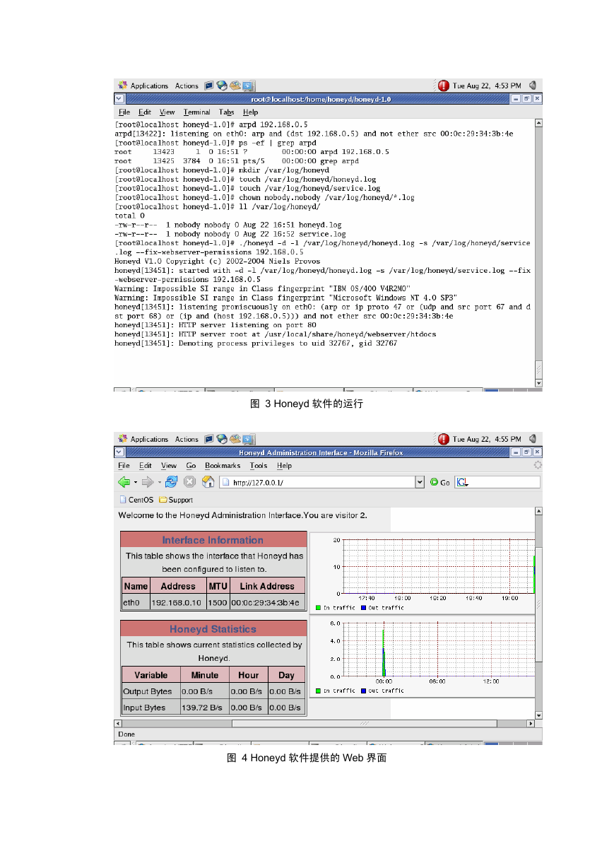Launch web browser globe icon in panel above terminal
614x868 pixels.
tap(222, 86)
